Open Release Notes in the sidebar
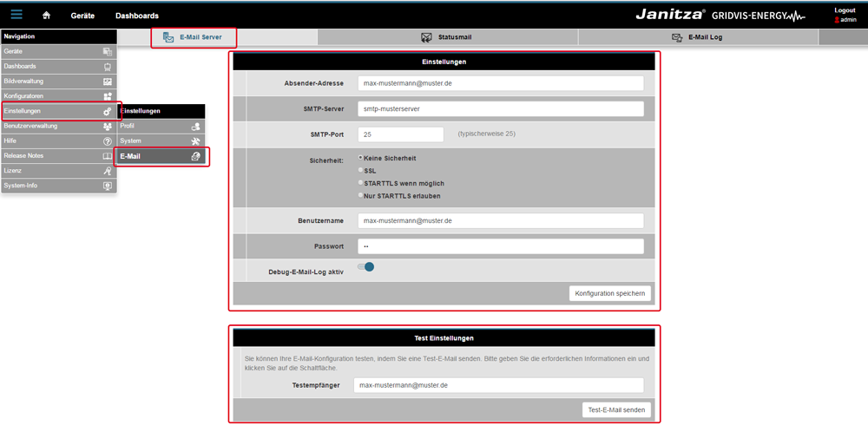 [59, 155]
